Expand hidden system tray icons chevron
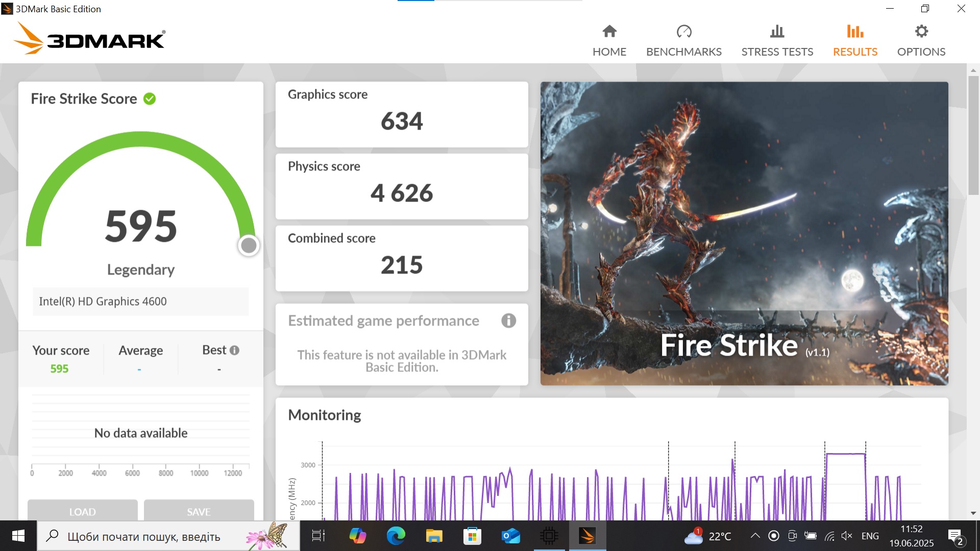The image size is (980, 551). point(755,536)
